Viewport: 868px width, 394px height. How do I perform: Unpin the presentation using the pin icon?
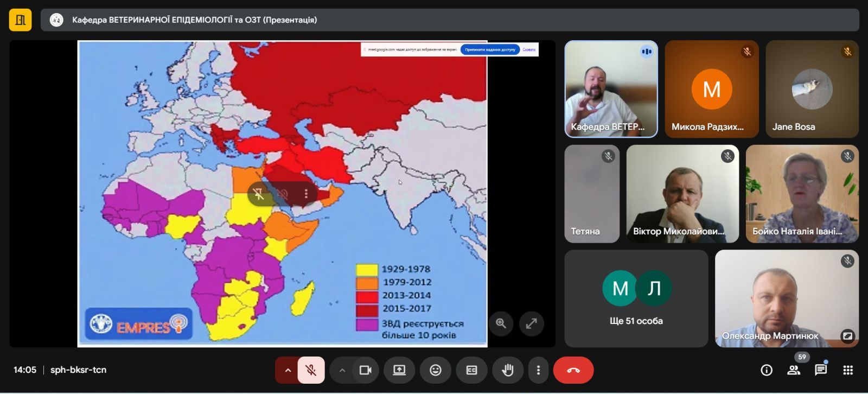259,194
